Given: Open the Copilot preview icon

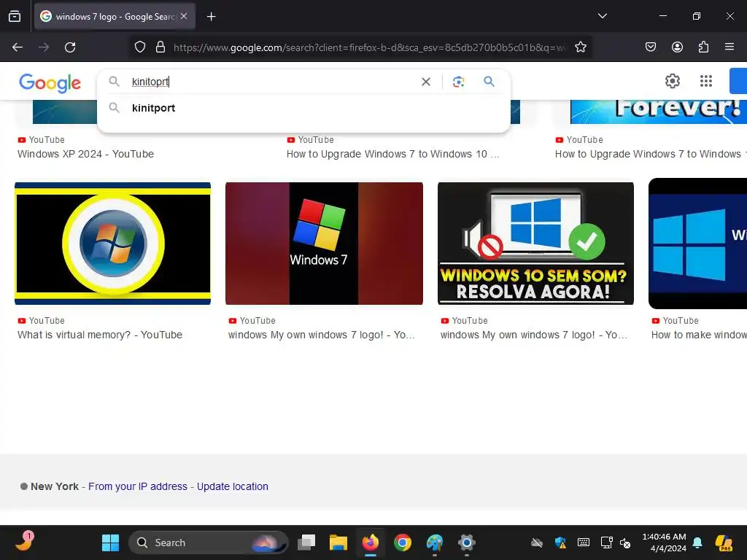Looking at the screenshot, I should point(724,542).
